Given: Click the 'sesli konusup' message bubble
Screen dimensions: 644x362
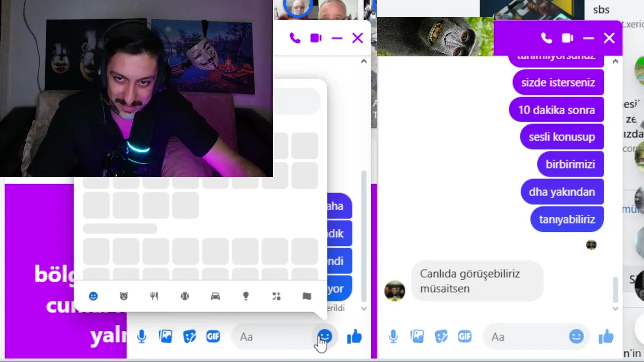Looking at the screenshot, I should 562,137.
